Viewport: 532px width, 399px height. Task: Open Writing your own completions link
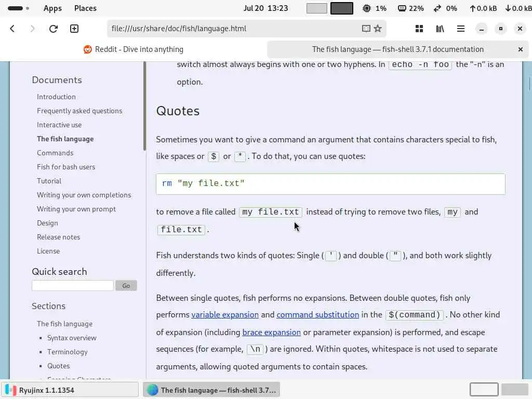pos(84,195)
